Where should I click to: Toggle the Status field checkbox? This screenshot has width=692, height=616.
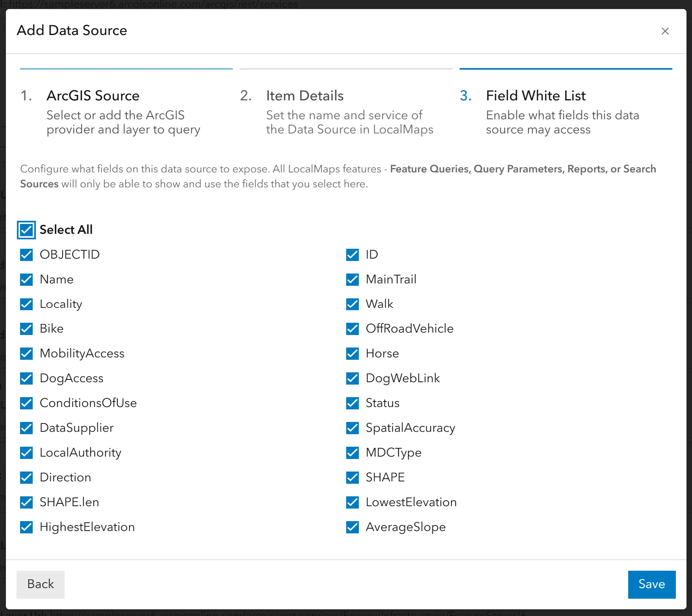pos(352,403)
